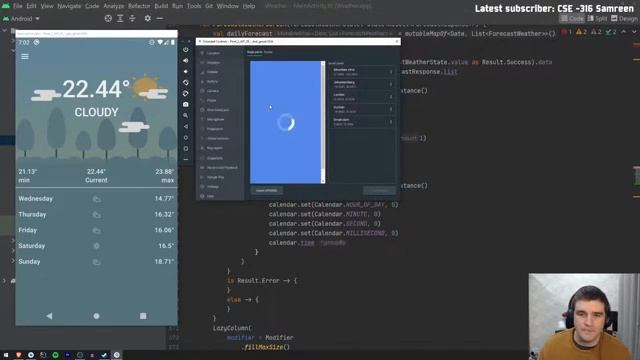Open the Refactor menu
This screenshot has width=640, height=360.
pyautogui.click(x=139, y=6)
